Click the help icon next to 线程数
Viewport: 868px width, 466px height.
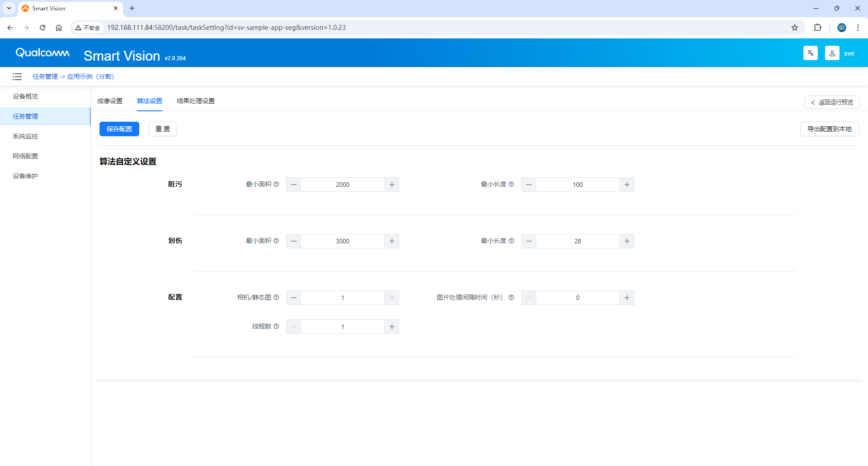(276, 326)
